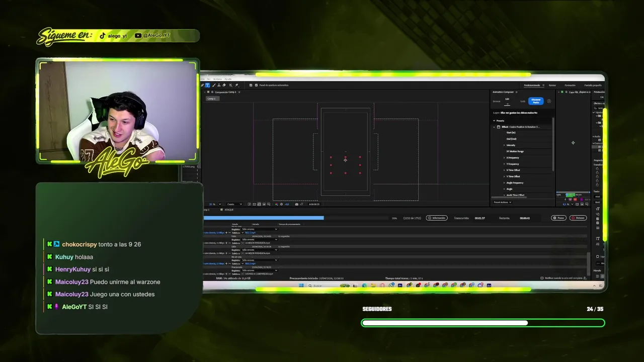Toggle the first Transform stopwatch in Properties
Viewport: 644px width, 362px height.
597,168
